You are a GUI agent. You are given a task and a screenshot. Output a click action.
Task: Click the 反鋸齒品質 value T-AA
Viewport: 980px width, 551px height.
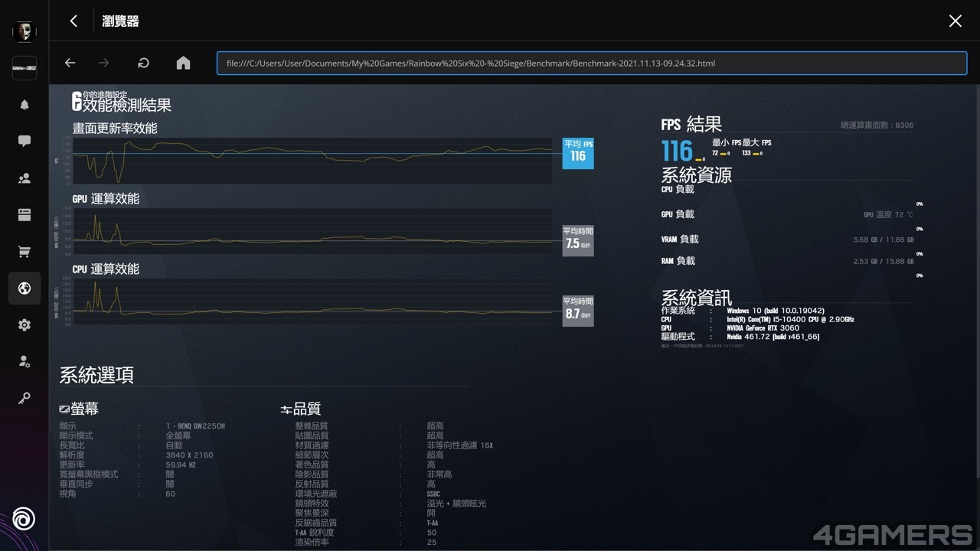[x=432, y=523]
